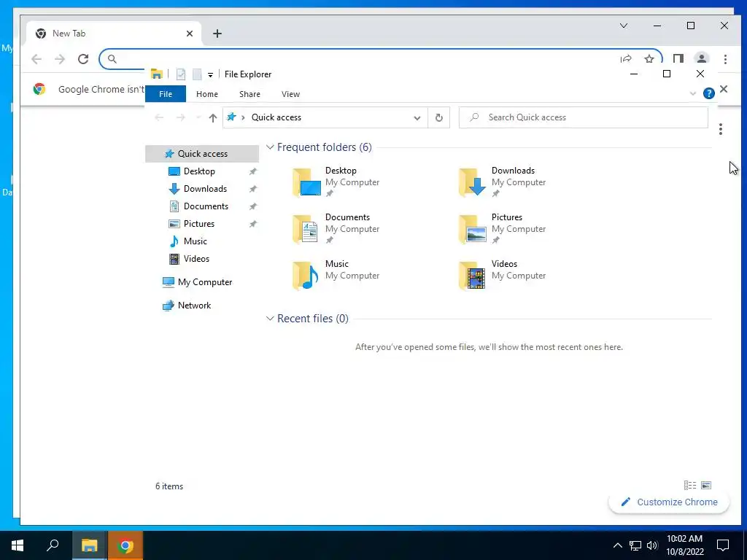Dismiss the Chrome default browser infobar
Screen dimensions: 747x560
pos(724,89)
